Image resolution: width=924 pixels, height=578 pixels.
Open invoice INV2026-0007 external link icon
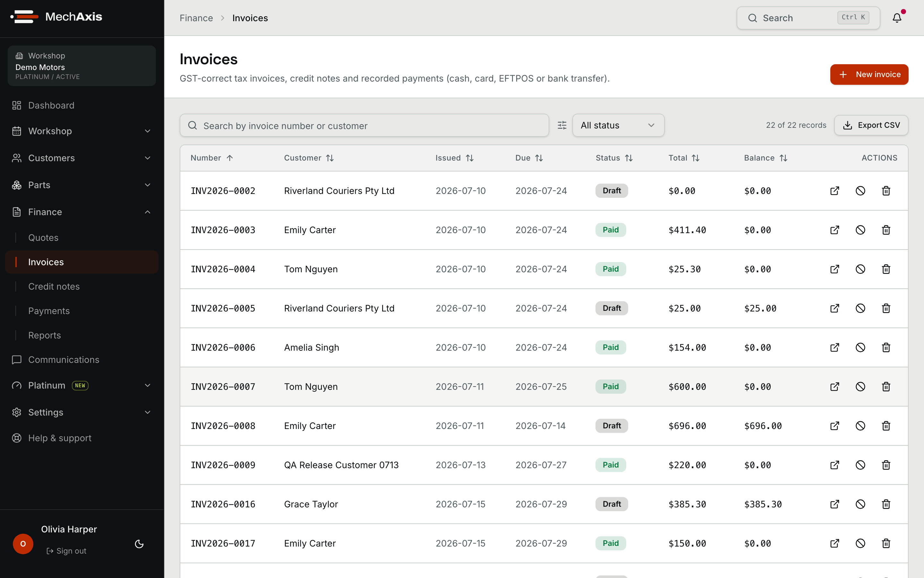(x=835, y=387)
